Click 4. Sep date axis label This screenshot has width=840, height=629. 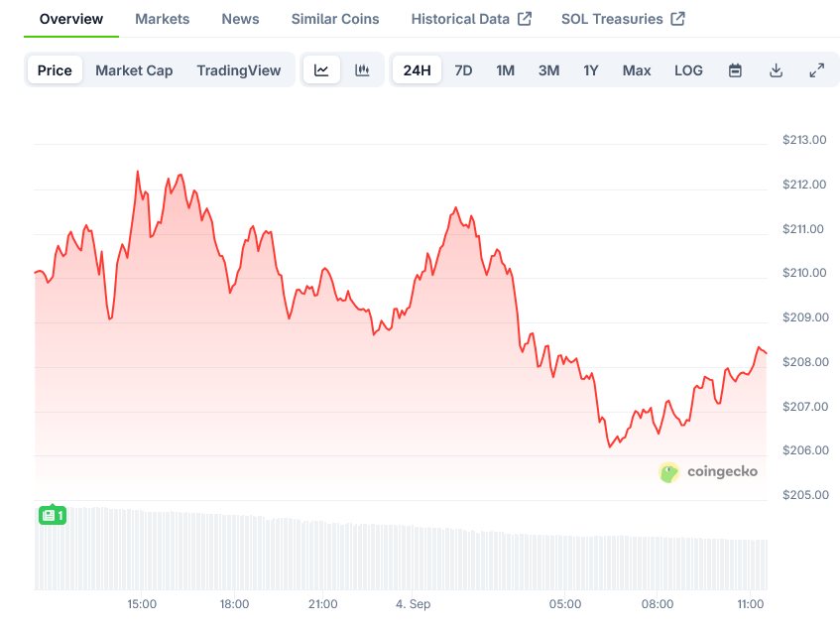click(x=413, y=604)
